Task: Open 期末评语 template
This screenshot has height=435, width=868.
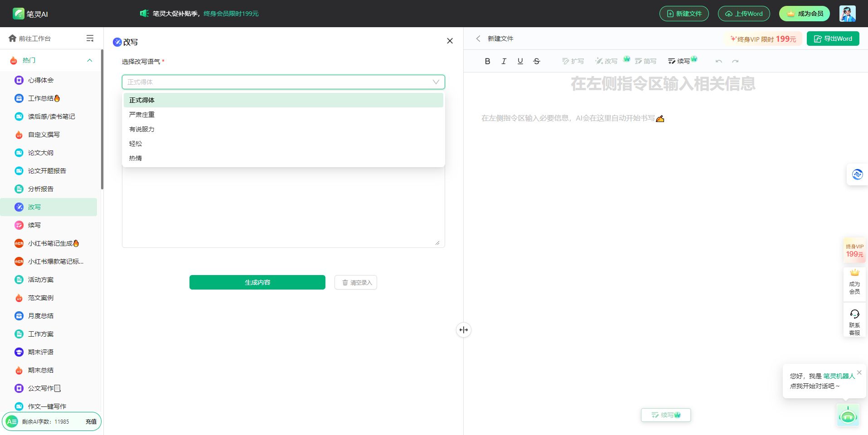Action: (48, 352)
